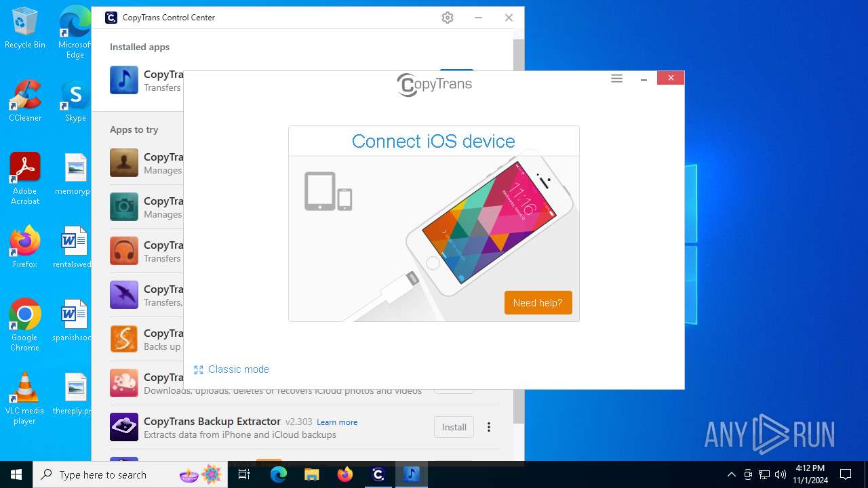Viewport: 868px width, 488px height.
Task: Select the purple bird app icon
Action: [x=124, y=295]
